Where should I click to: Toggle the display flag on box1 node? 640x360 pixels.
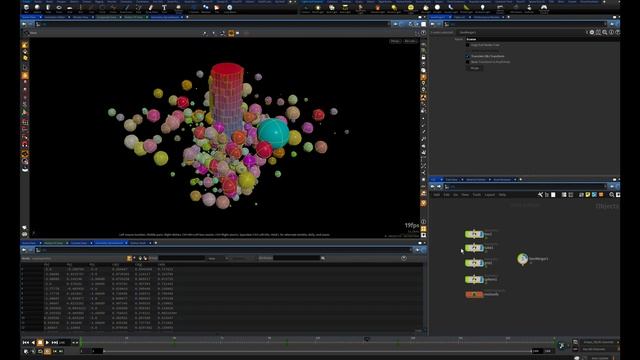point(481,234)
